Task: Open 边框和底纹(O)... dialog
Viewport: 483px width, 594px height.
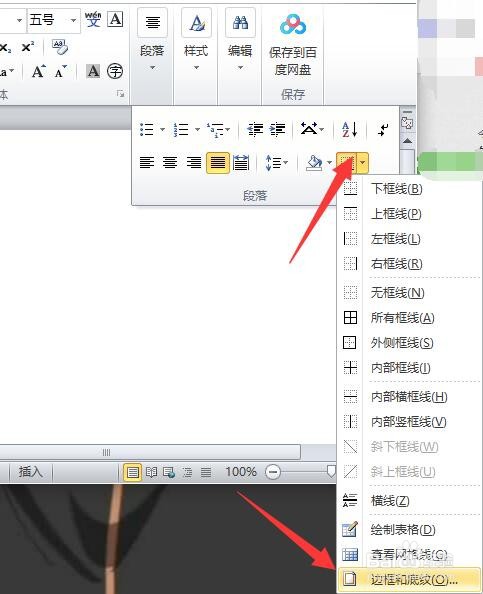Action: pyautogui.click(x=409, y=579)
